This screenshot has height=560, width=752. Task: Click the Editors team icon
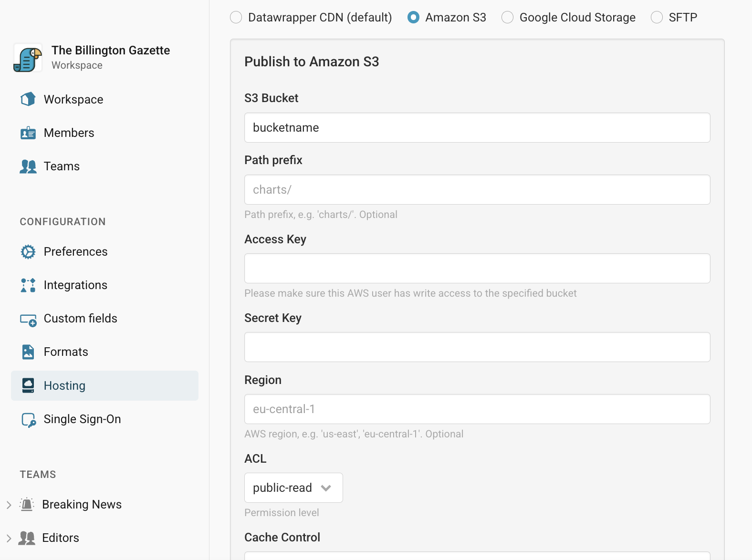(x=27, y=538)
